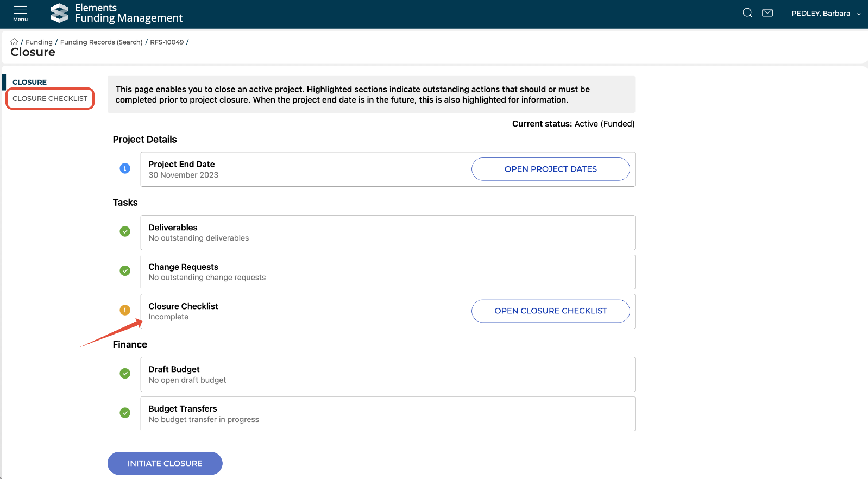Click the Open Closure Checklist button
This screenshot has width=868, height=479.
(550, 311)
